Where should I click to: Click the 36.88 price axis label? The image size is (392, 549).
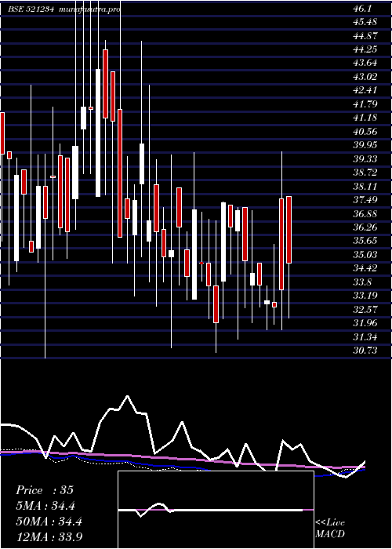point(365,214)
